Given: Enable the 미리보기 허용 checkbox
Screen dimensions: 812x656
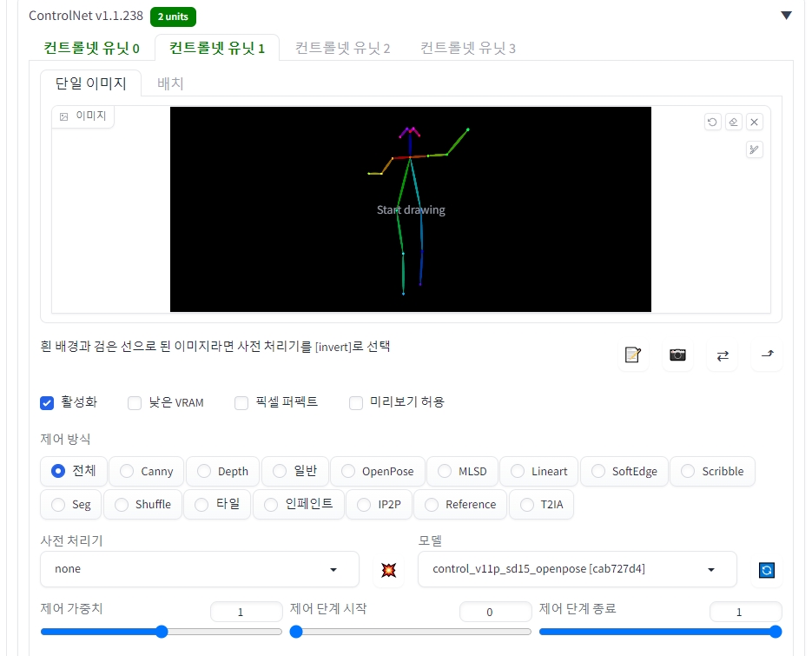Looking at the screenshot, I should click(356, 402).
